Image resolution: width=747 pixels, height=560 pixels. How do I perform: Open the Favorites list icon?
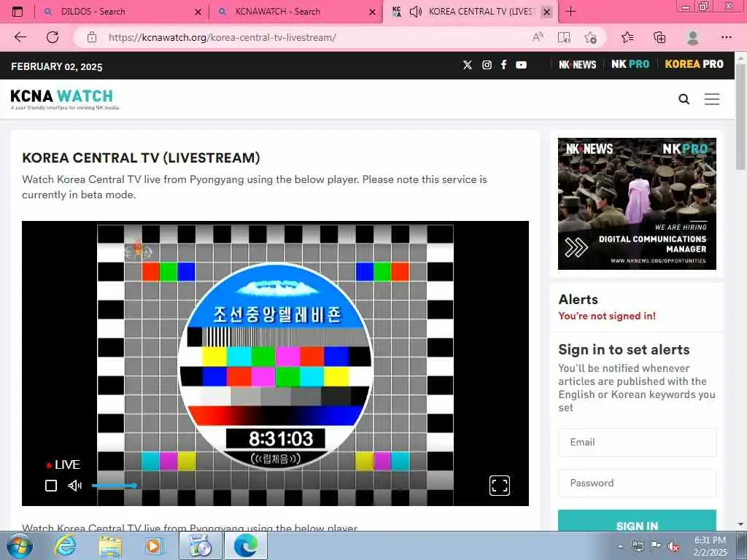click(627, 37)
